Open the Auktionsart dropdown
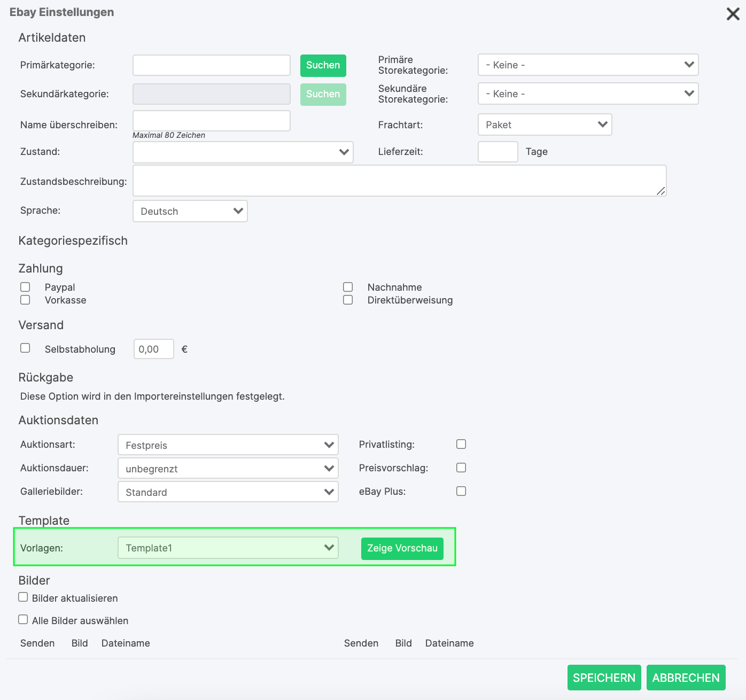 tap(228, 445)
